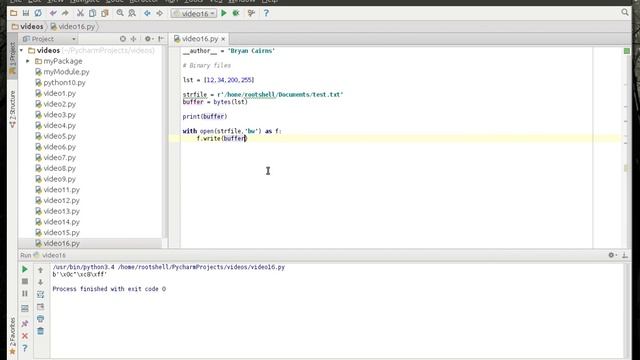This screenshot has width=640, height=360.
Task: Clear Run console with the trash icon
Action: (x=40, y=331)
